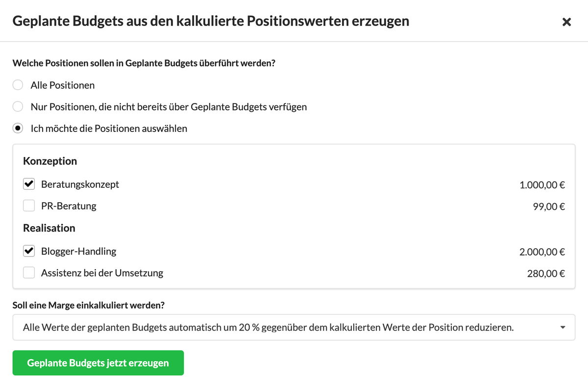Select Ich möchte die Positionen auswählen
588x388 pixels.
(x=18, y=129)
